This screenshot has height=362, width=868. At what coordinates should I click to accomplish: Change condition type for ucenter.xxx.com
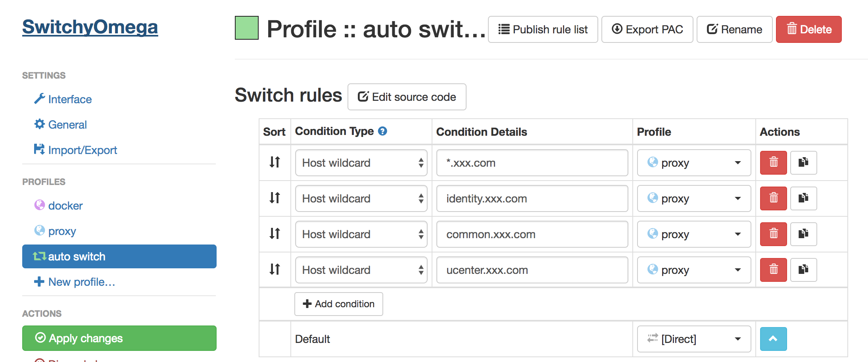(x=361, y=270)
